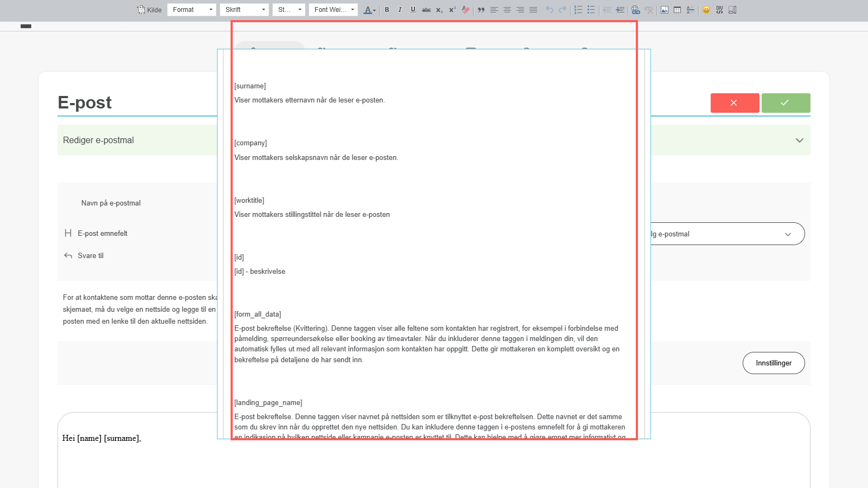Insert a table into the editor
This screenshot has height=488, width=868.
tap(678, 10)
